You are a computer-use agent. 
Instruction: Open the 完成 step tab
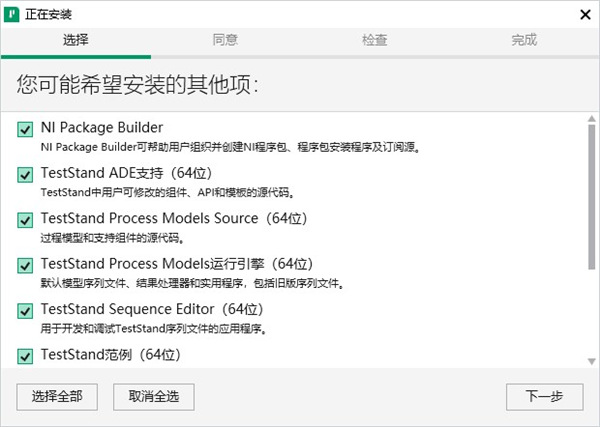point(524,41)
